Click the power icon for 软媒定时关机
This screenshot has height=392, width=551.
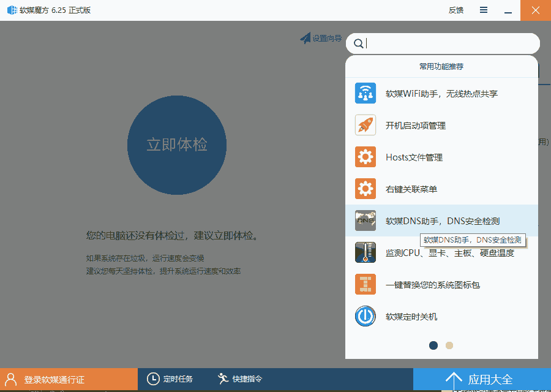(x=365, y=317)
